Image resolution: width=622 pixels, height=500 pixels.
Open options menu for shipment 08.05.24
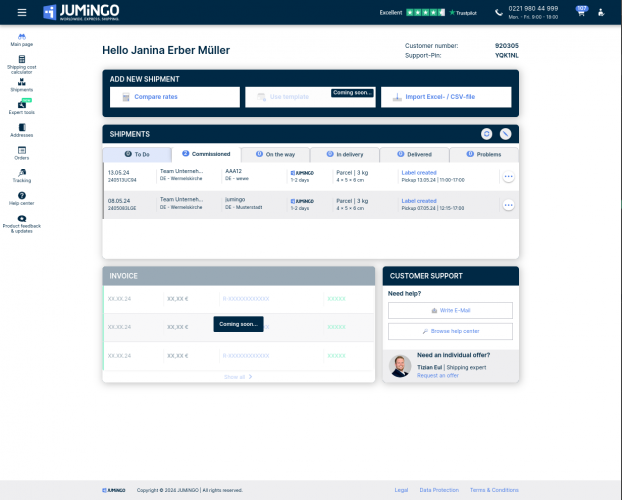click(509, 205)
